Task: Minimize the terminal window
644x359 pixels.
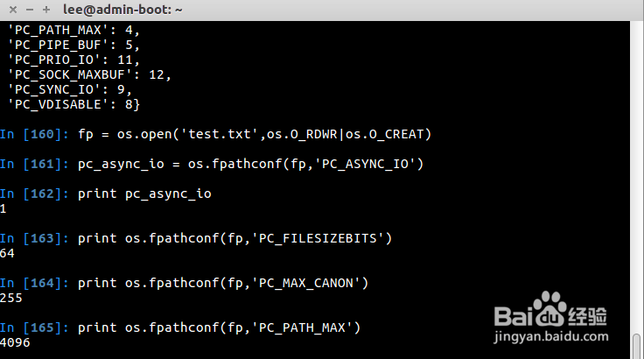Action: (27, 9)
